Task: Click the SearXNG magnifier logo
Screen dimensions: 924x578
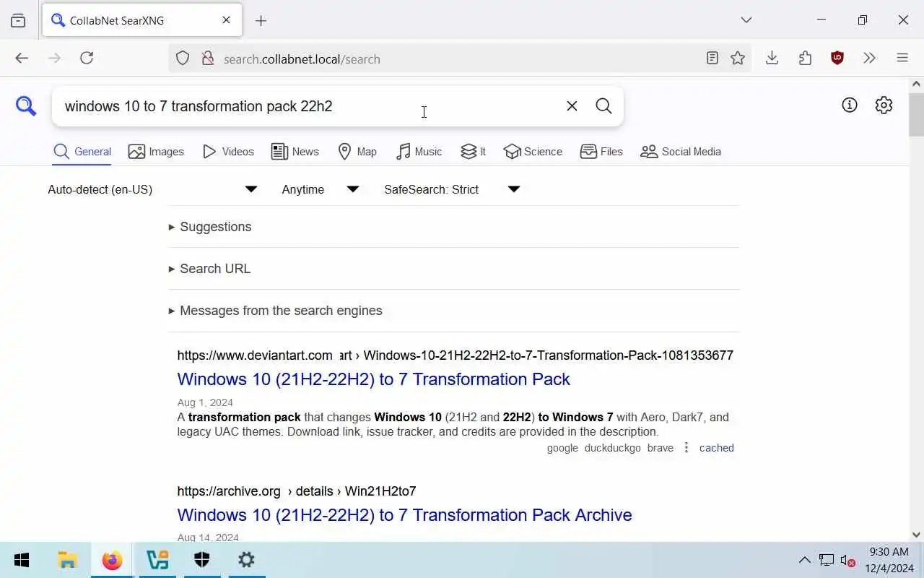Action: click(x=26, y=106)
